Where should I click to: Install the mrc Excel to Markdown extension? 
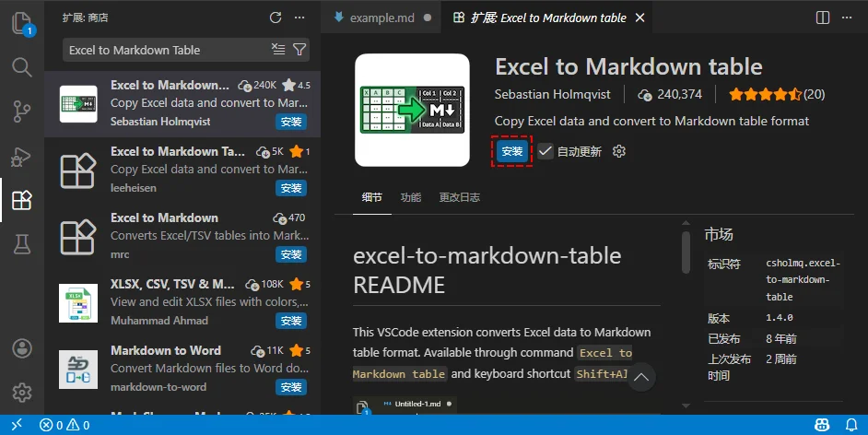point(291,254)
